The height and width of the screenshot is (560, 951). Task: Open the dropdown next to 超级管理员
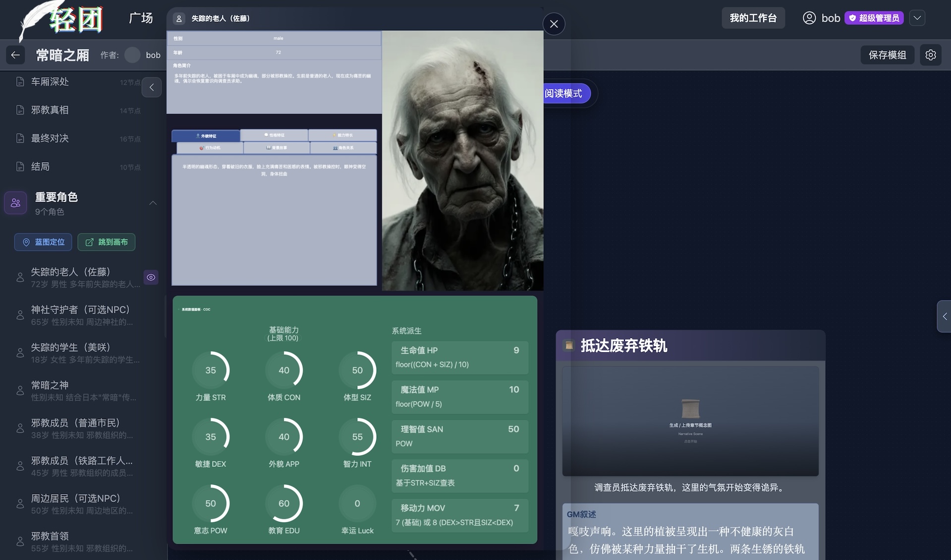917,18
